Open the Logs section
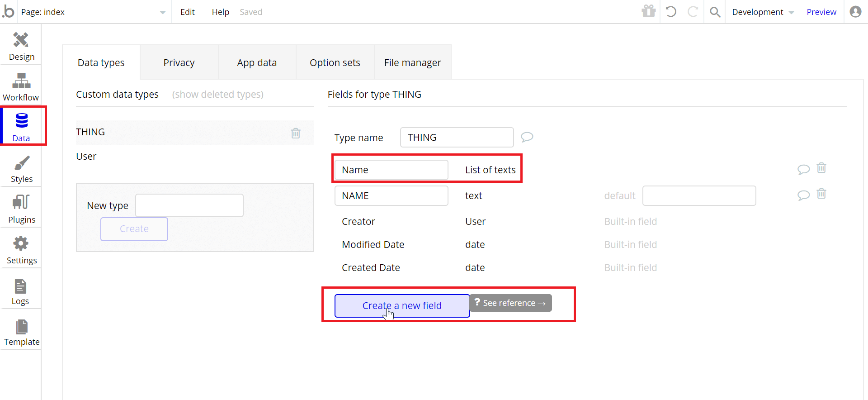The width and height of the screenshot is (868, 400). pyautogui.click(x=21, y=291)
